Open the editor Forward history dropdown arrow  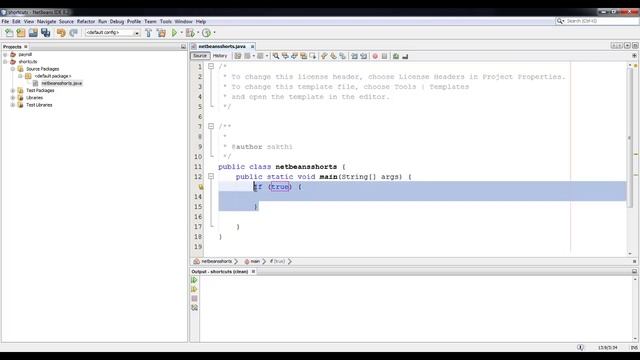267,56
